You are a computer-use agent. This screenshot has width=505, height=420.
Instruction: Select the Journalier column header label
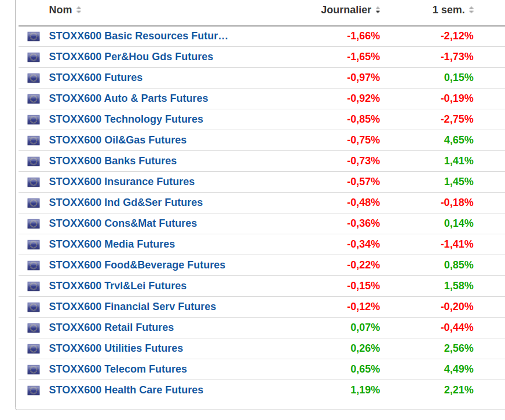click(346, 10)
